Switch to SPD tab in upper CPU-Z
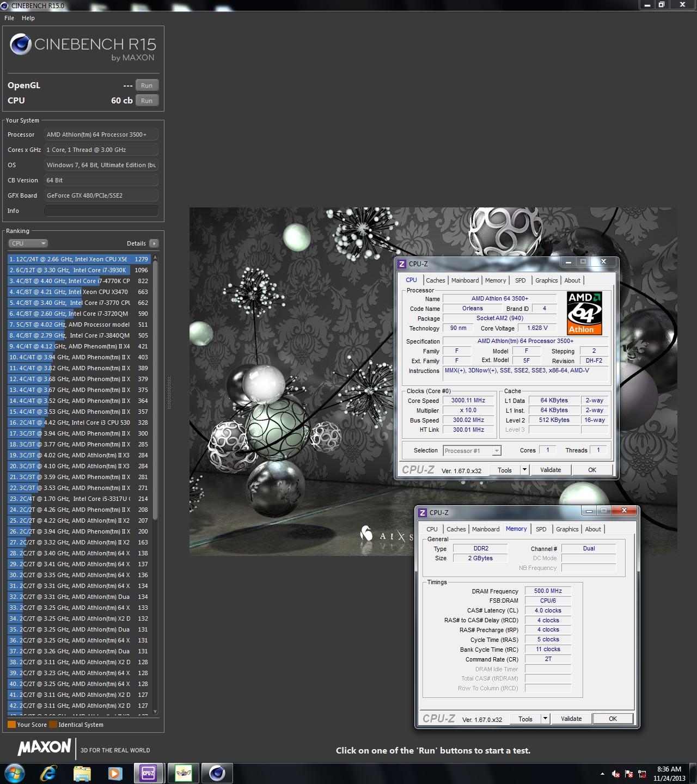This screenshot has width=697, height=784. (x=521, y=280)
